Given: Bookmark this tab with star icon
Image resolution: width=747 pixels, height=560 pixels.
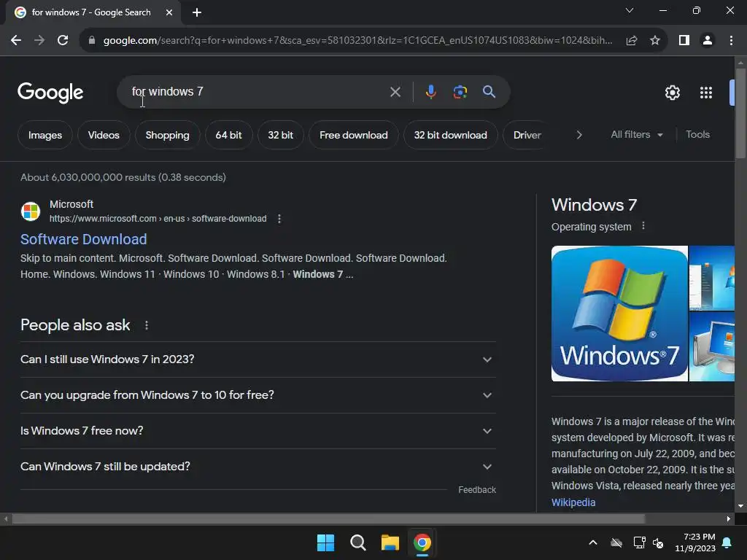Looking at the screenshot, I should click(655, 41).
